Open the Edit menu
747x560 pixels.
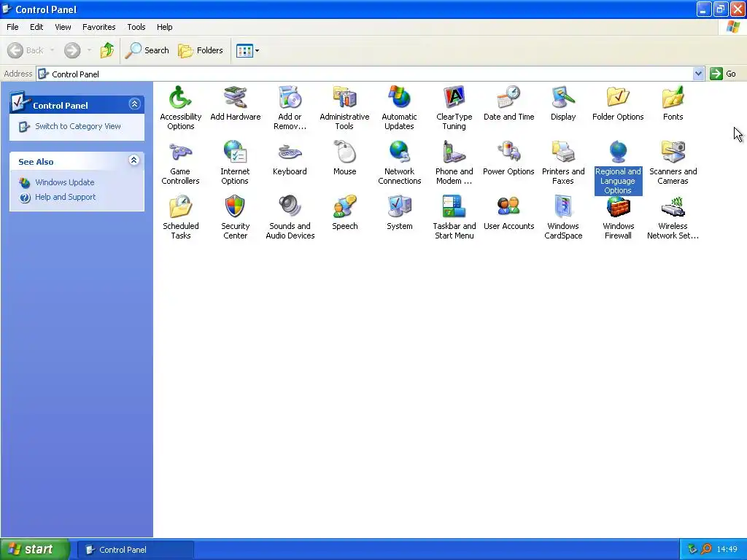click(x=36, y=27)
